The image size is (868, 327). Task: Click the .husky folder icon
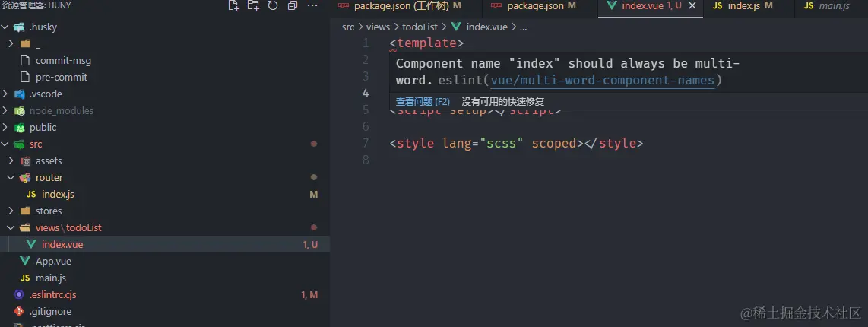(x=19, y=27)
